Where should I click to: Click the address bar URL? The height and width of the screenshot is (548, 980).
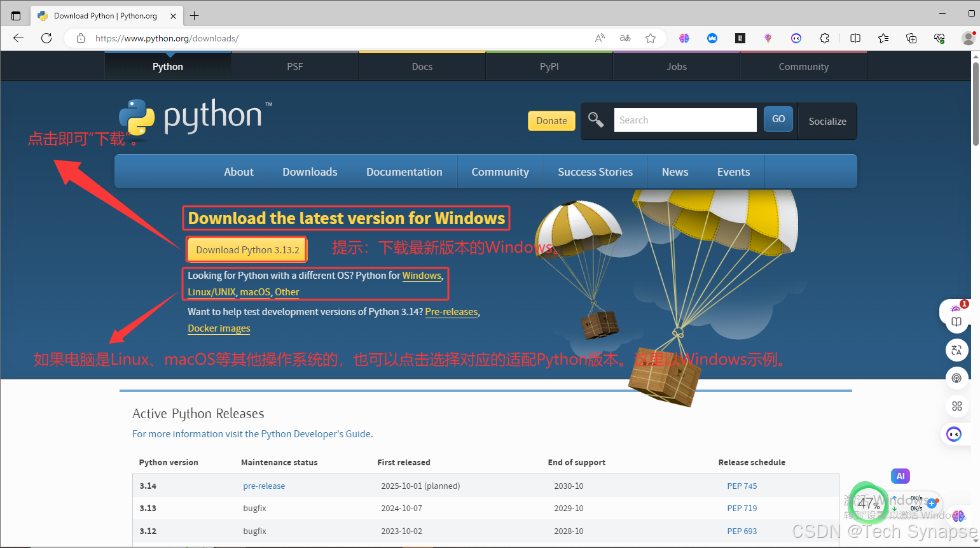point(167,38)
